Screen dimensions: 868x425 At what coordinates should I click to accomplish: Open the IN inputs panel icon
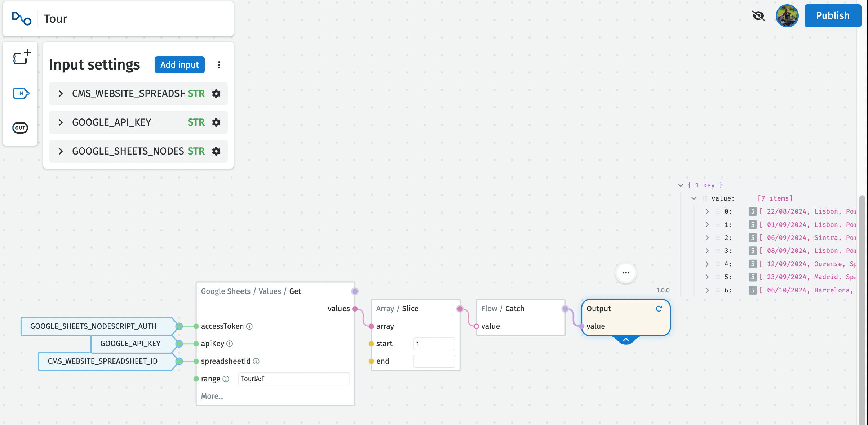click(21, 93)
